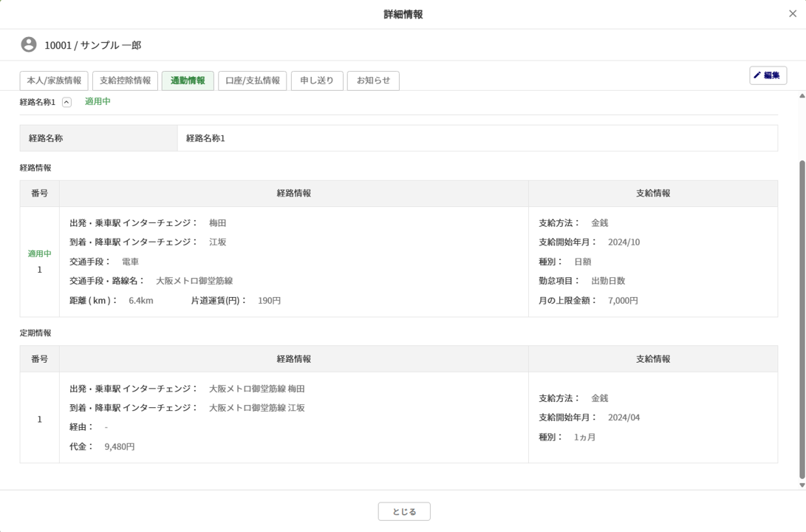
Task: Close the 詳細情報 dialog with the X icon
Action: (792, 14)
